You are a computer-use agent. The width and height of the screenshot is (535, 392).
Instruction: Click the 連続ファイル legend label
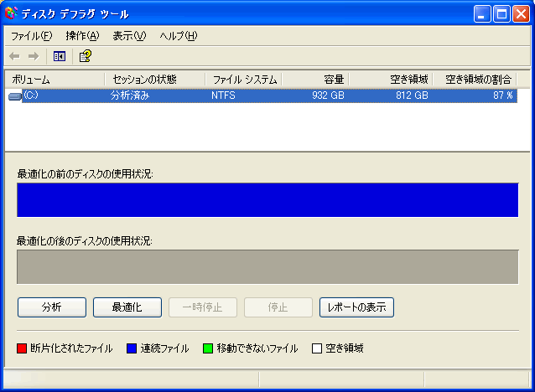165,348
